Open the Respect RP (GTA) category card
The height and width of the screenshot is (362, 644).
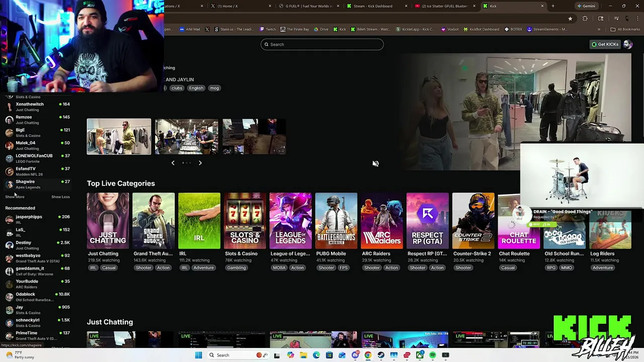428,221
